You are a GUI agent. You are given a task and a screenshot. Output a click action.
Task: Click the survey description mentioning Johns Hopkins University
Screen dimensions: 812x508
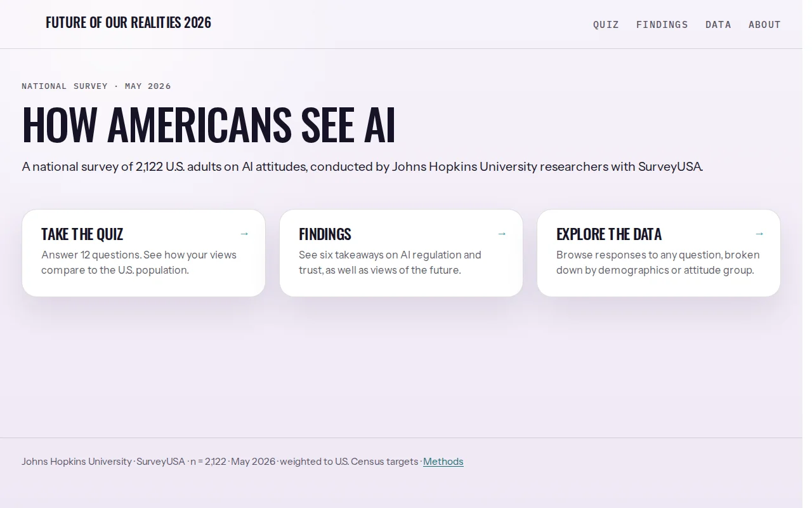pyautogui.click(x=362, y=167)
